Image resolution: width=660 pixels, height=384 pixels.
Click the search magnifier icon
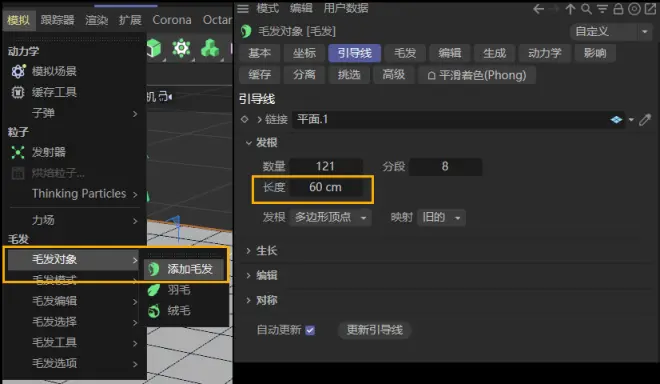click(x=586, y=9)
